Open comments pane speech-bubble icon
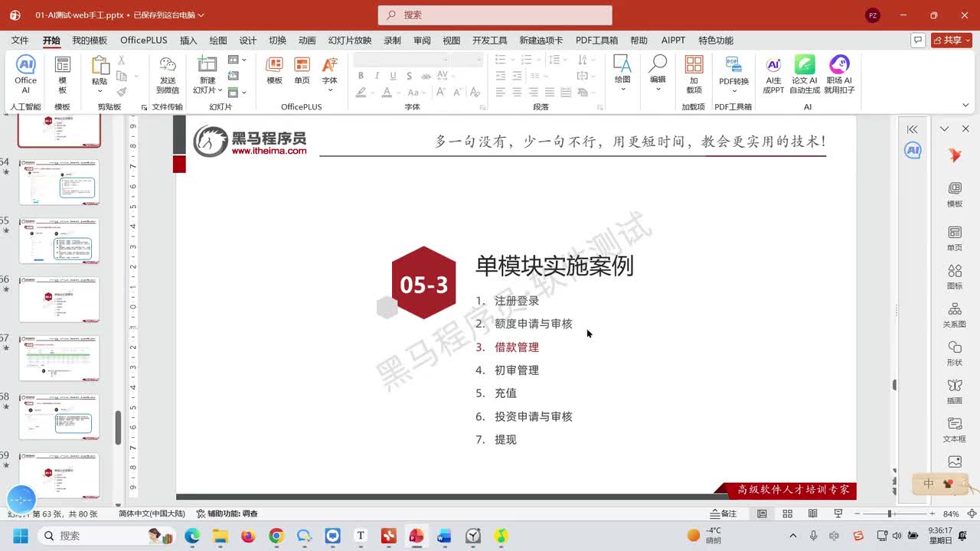Image resolution: width=980 pixels, height=551 pixels. click(x=917, y=40)
